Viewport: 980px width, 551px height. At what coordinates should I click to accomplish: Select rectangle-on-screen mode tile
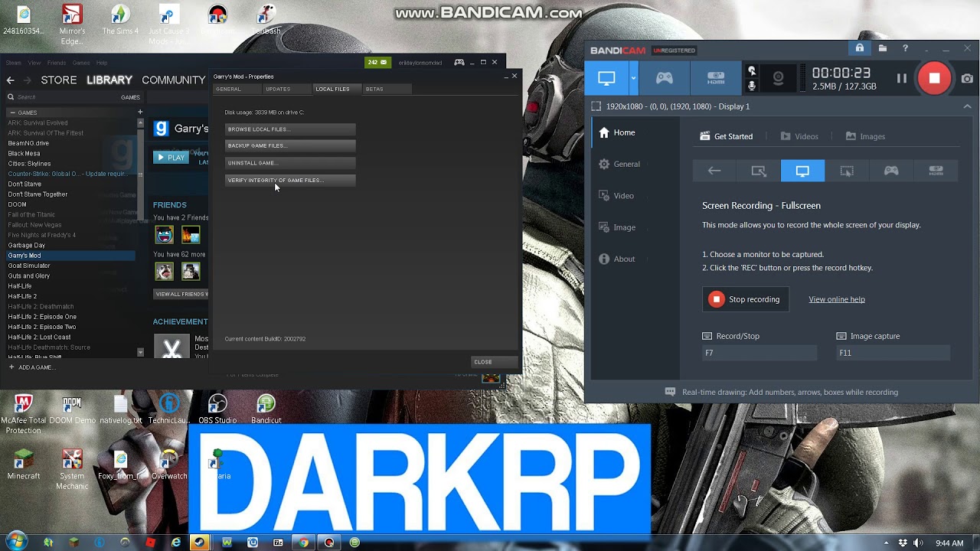759,171
